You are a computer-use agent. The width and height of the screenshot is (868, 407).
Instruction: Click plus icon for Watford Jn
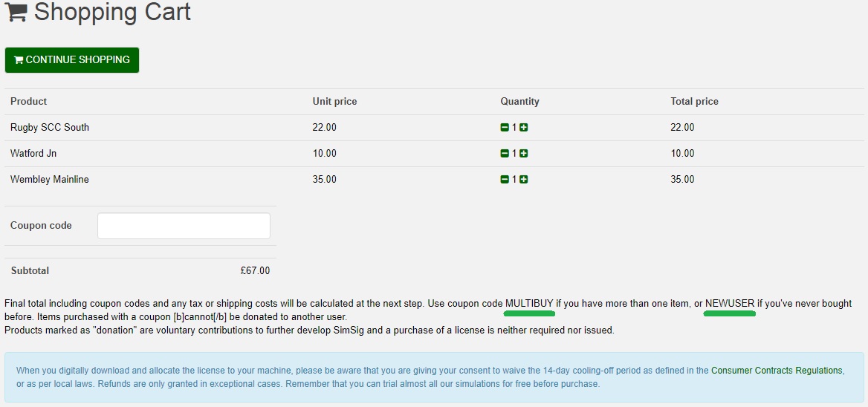point(524,154)
